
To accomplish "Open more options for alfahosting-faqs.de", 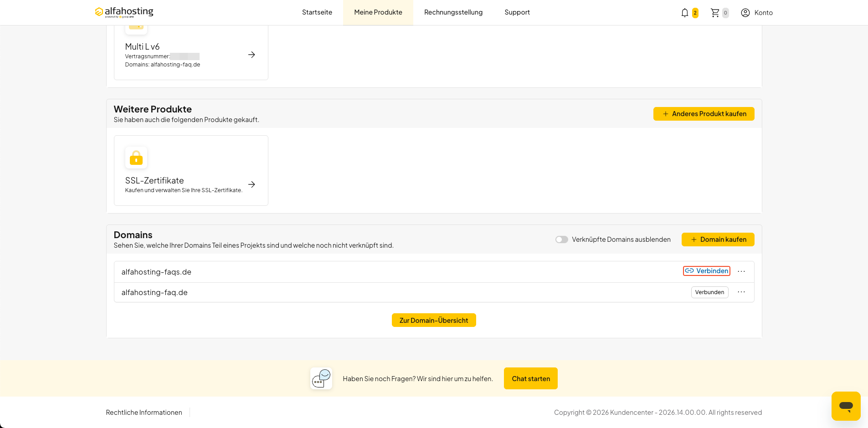I will coord(741,271).
